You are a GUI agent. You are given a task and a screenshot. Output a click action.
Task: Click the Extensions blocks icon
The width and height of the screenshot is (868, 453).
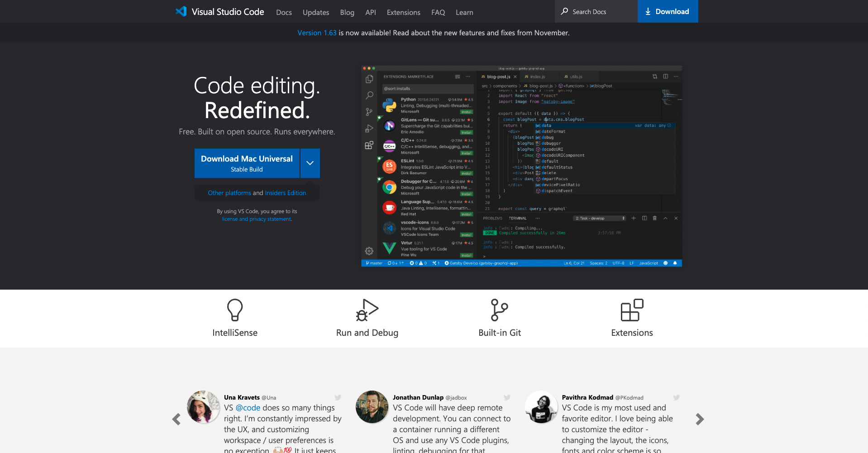point(632,310)
